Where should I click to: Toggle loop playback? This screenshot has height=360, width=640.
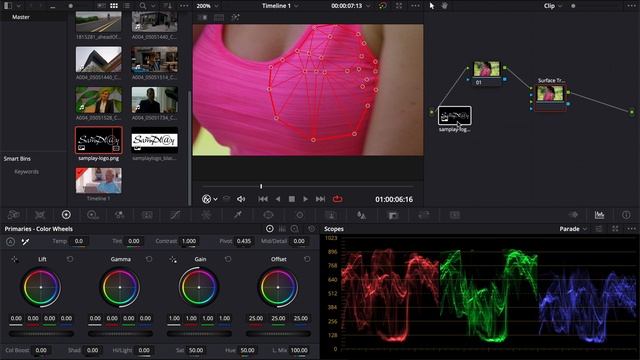coord(338,199)
